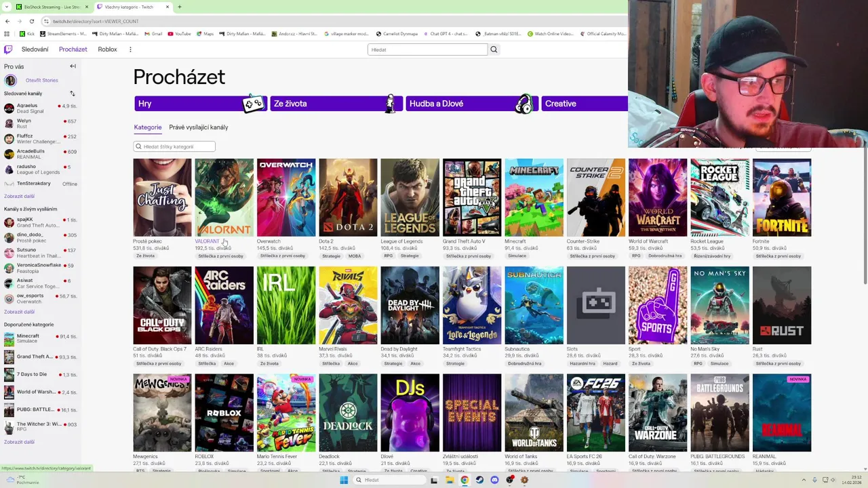This screenshot has height=488, width=868.
Task: Select the ow_esports live channel
Action: [x=40, y=299]
